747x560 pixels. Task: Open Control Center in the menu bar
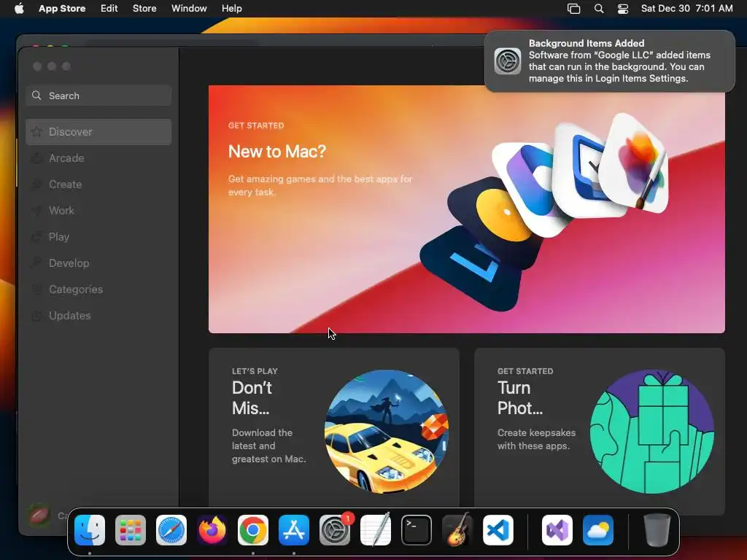623,9
